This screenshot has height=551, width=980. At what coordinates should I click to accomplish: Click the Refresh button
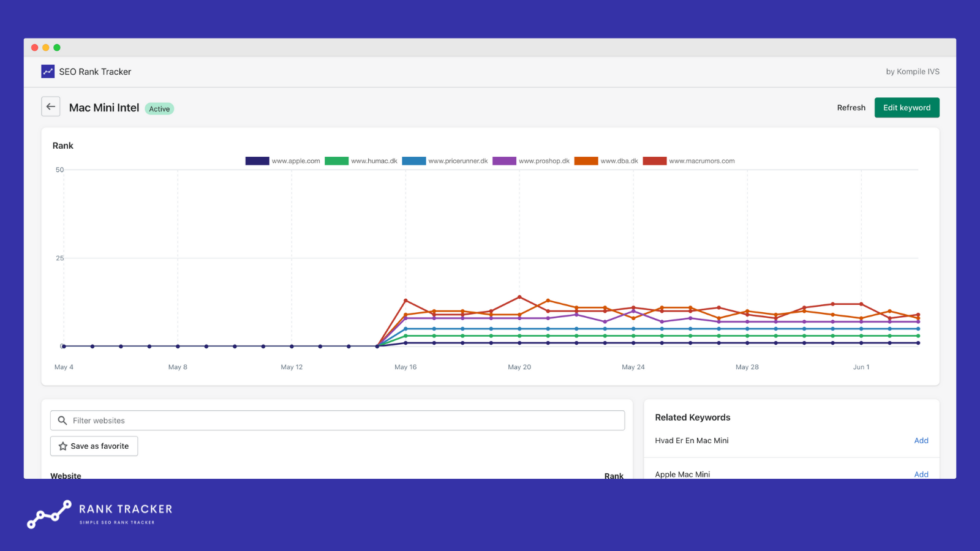click(x=851, y=108)
